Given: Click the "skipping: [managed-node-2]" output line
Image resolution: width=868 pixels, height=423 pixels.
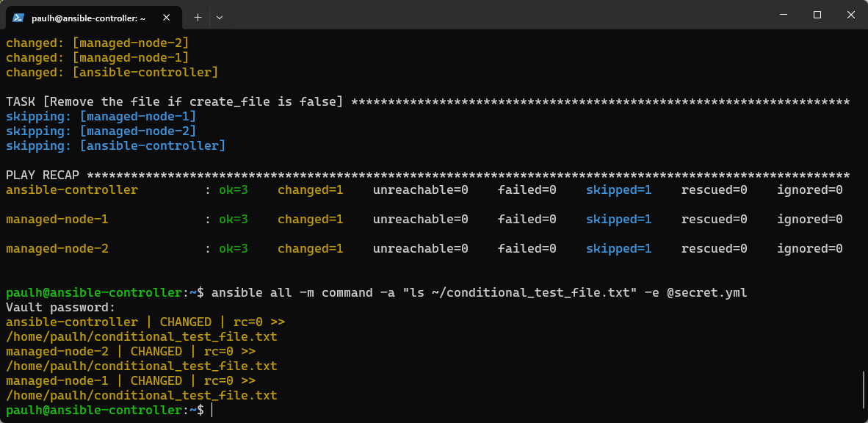Looking at the screenshot, I should pyautogui.click(x=101, y=131).
